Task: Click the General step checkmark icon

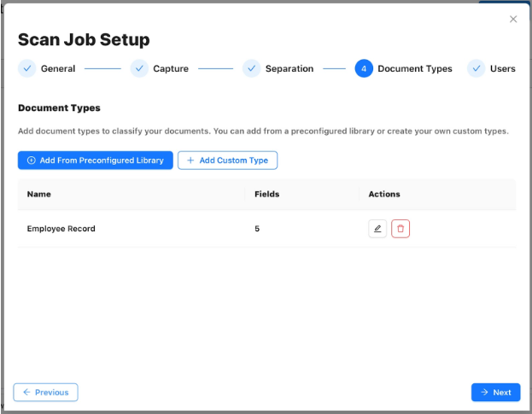Action: point(27,68)
